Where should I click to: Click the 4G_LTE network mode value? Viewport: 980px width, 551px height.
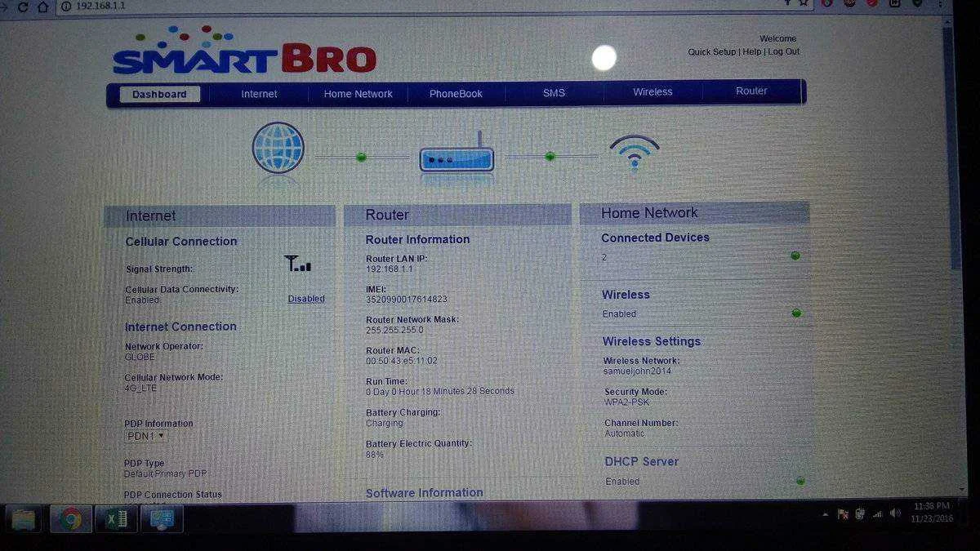[x=140, y=388]
